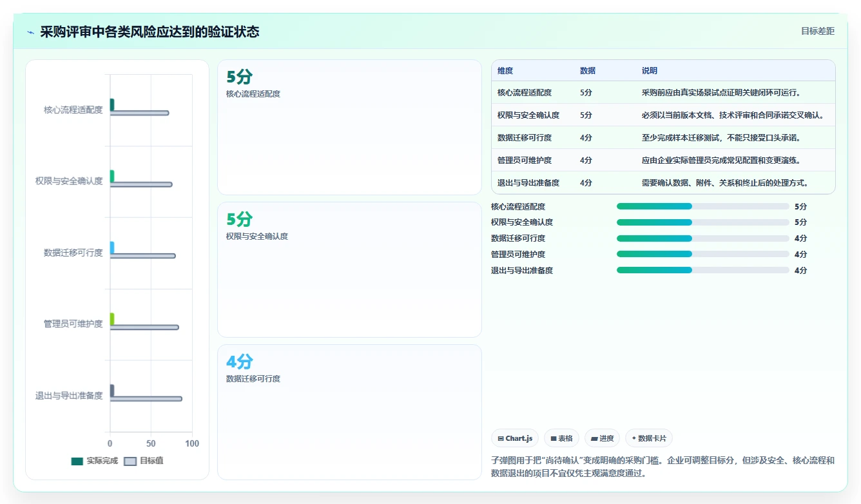861x504 pixels.
Task: Click the 核心流程适配度 target bar in chart
Action: click(x=139, y=113)
